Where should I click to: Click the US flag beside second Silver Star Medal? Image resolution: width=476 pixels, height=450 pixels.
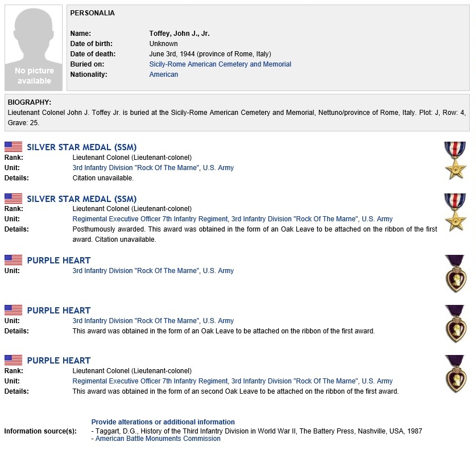coord(13,199)
